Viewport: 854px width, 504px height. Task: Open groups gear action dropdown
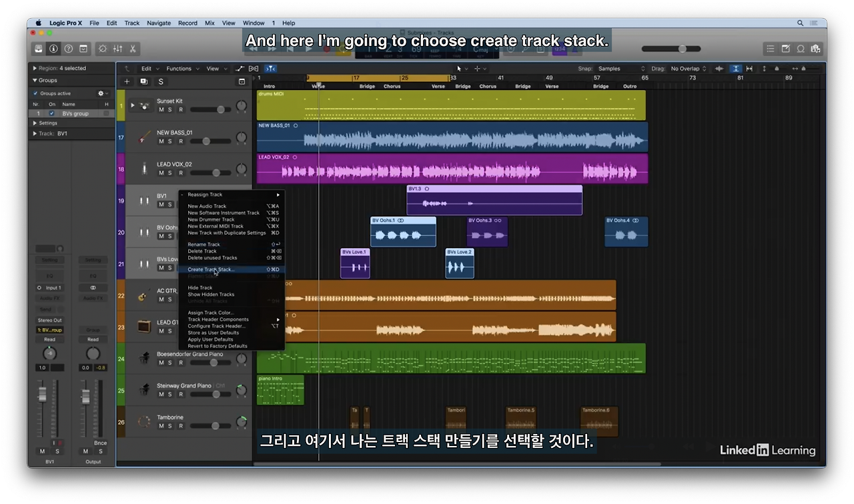coord(102,93)
